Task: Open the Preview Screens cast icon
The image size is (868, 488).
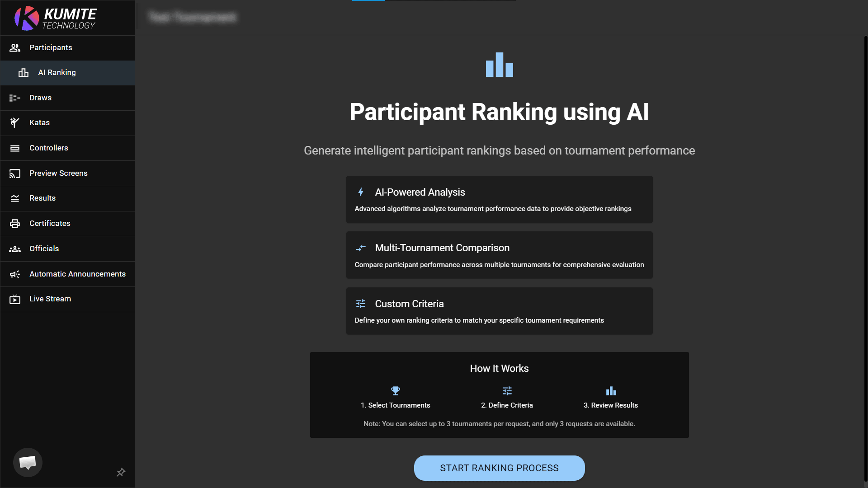Action: click(x=14, y=173)
